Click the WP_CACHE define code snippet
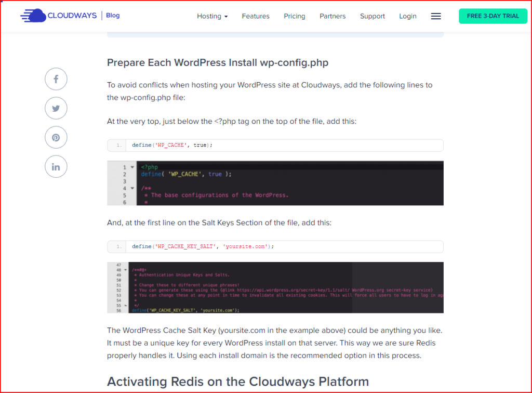This screenshot has width=532, height=393. [275, 145]
